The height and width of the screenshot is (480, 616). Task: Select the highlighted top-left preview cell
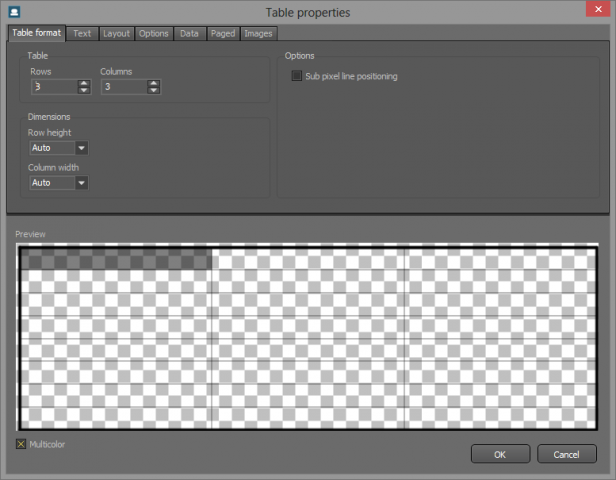coord(116,259)
